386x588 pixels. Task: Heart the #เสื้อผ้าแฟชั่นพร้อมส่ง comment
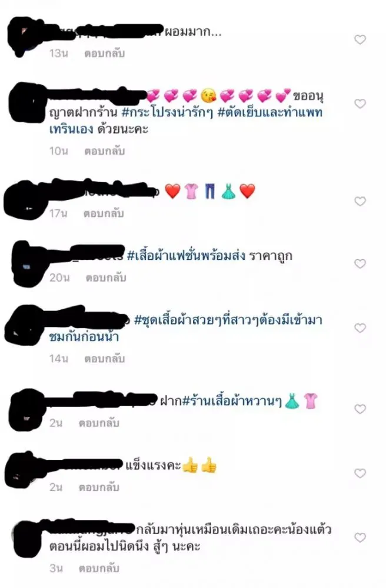tap(360, 263)
